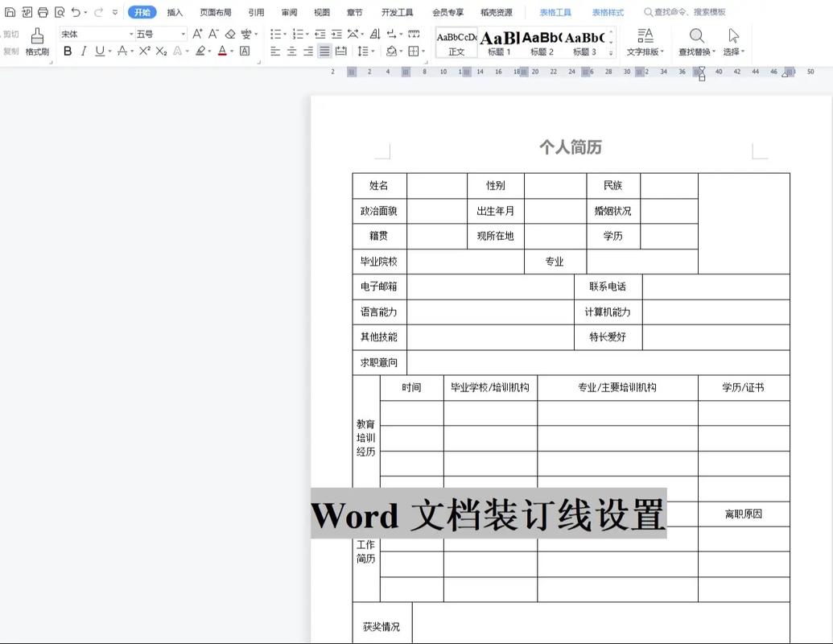Open the 五号 font size dropdown
The image size is (833, 644).
click(x=161, y=34)
